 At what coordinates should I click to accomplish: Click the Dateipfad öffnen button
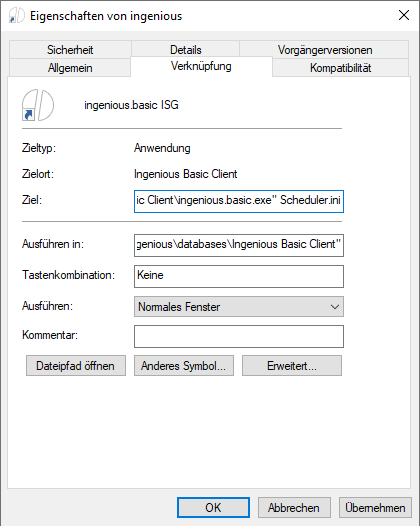pyautogui.click(x=76, y=366)
